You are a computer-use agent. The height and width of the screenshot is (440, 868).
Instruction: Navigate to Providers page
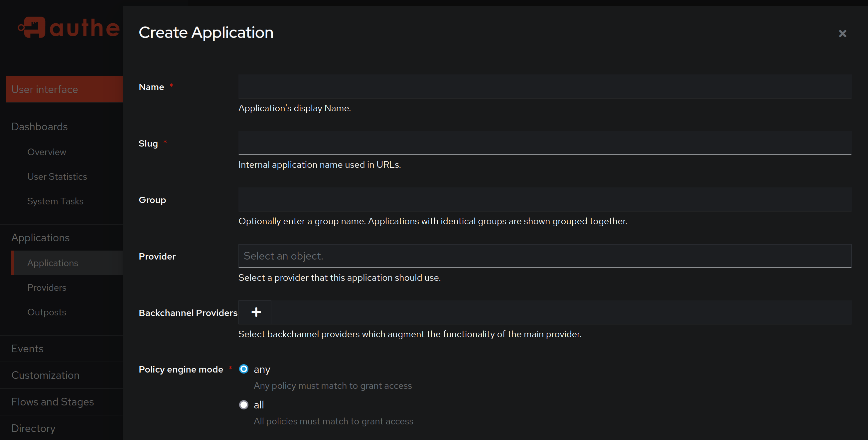(x=47, y=287)
